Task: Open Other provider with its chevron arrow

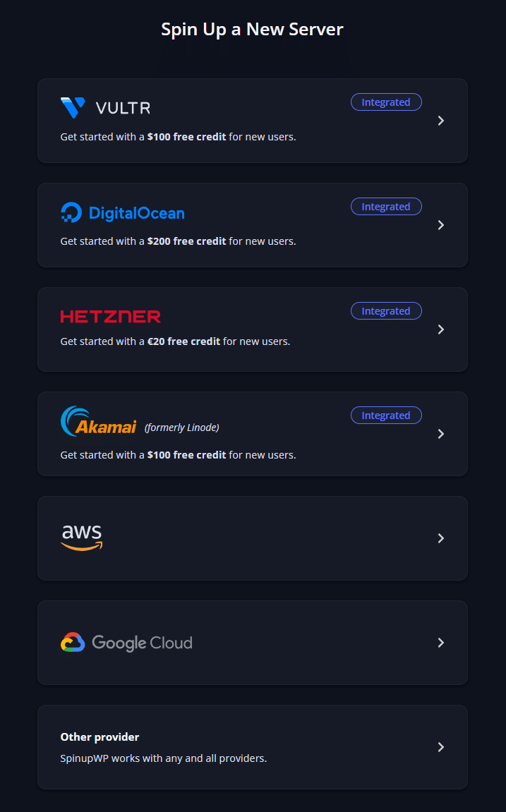Action: 441,747
